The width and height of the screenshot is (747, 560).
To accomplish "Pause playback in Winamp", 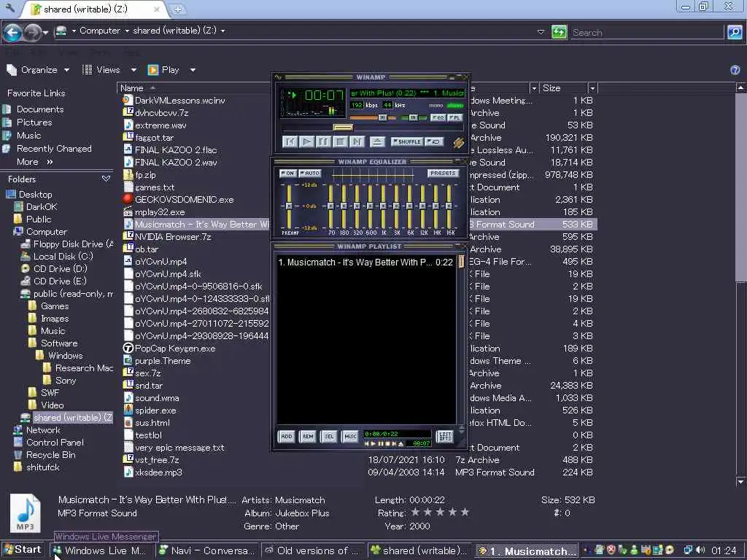I will (x=323, y=141).
